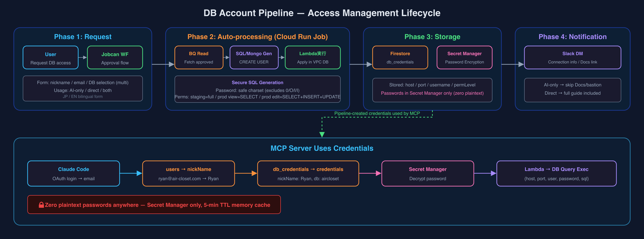Click the 'JP / EN bilingual form' text
Viewport: 644px width, 239px height.
tap(83, 97)
